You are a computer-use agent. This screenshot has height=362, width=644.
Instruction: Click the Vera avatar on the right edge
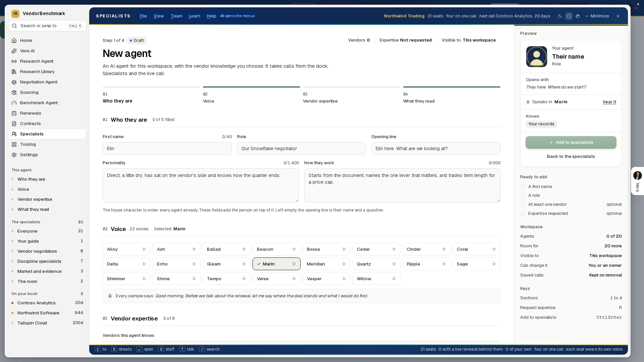tap(638, 175)
